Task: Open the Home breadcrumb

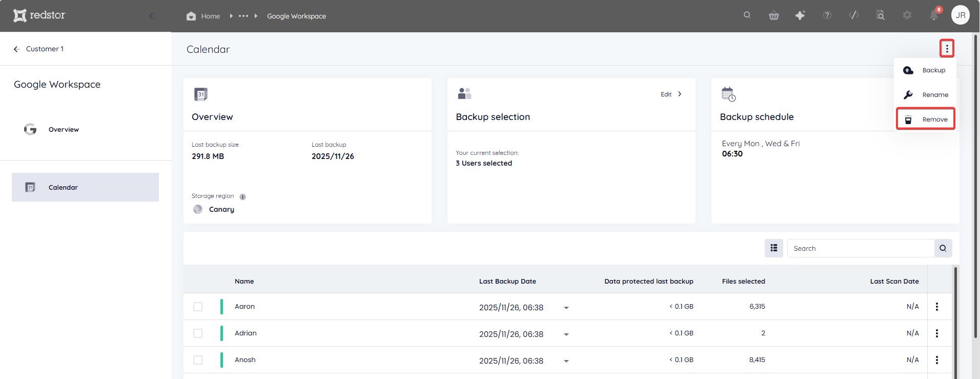Action: tap(203, 16)
